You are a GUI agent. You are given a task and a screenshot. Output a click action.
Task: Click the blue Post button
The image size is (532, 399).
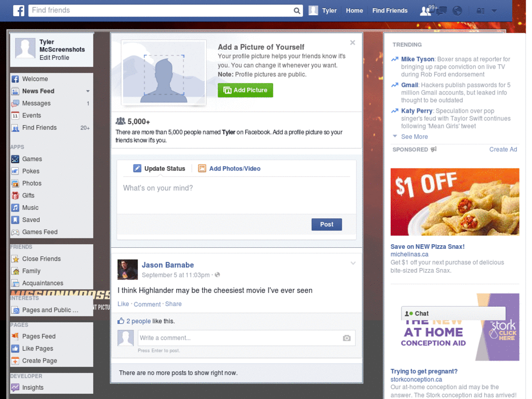click(x=326, y=224)
